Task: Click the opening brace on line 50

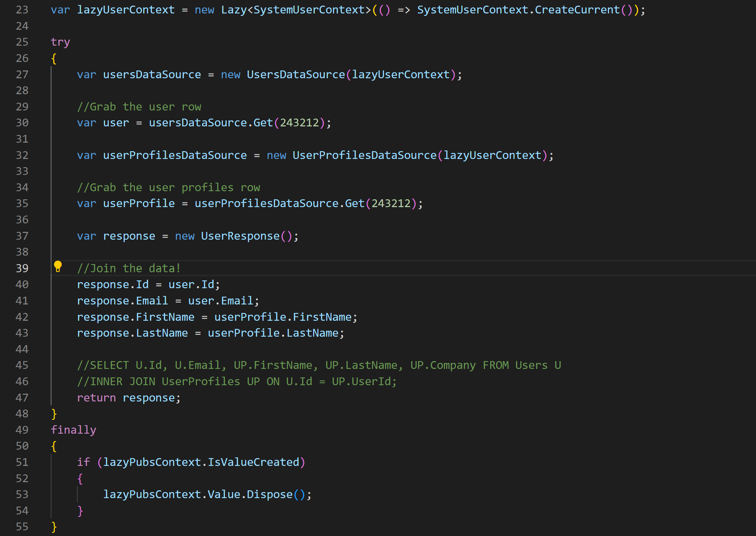Action: (x=54, y=446)
